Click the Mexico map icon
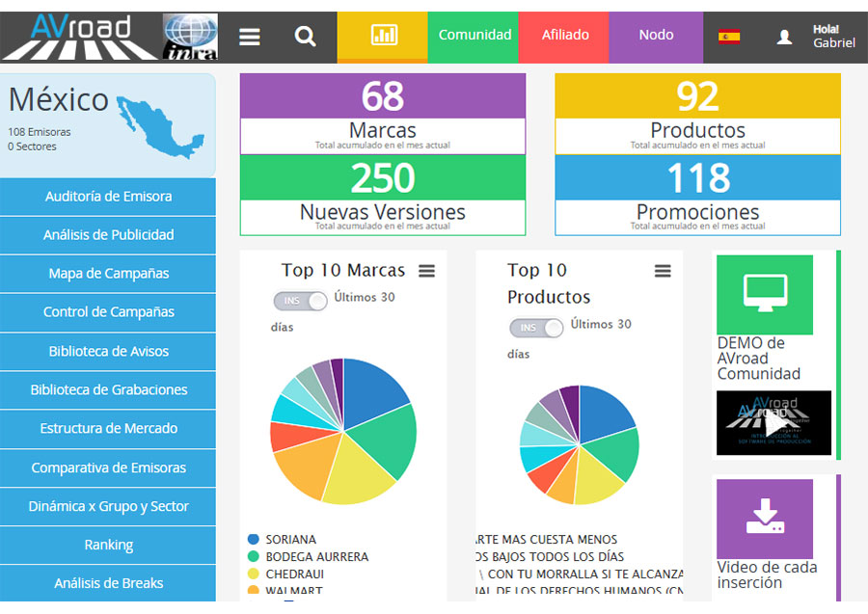 pos(160,127)
